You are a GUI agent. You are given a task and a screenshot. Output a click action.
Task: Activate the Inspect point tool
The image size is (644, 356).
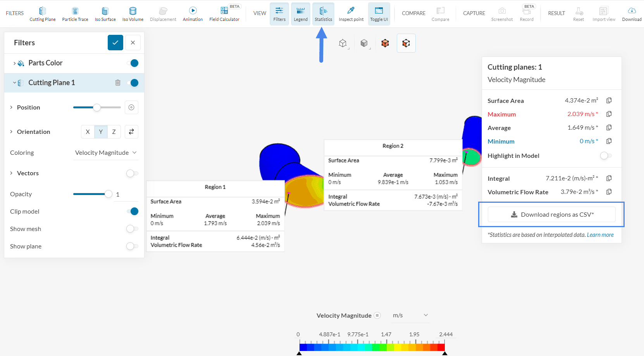(x=351, y=14)
